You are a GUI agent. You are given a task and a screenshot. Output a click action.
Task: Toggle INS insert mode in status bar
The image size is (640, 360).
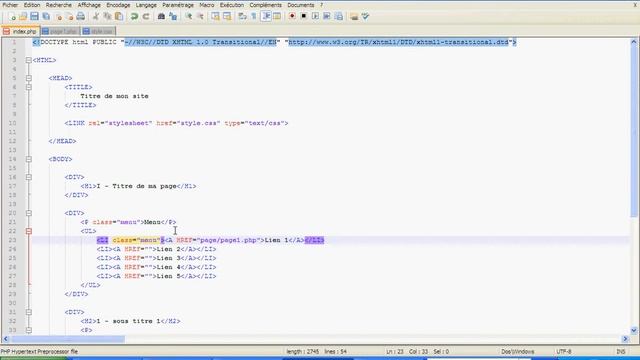pyautogui.click(x=621, y=351)
